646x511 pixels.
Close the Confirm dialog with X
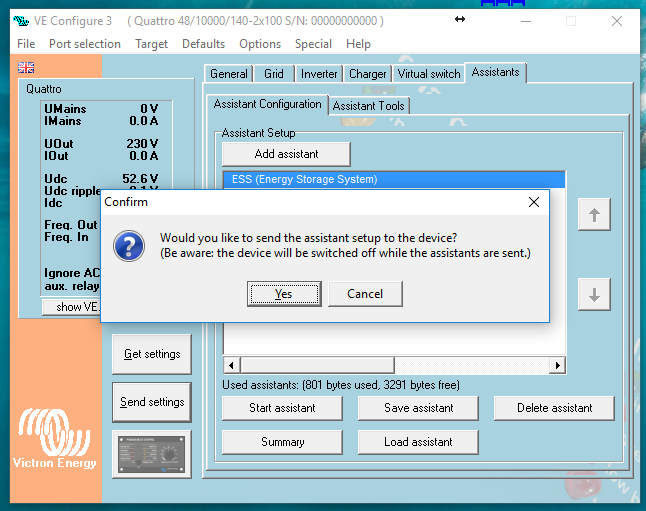tap(534, 202)
